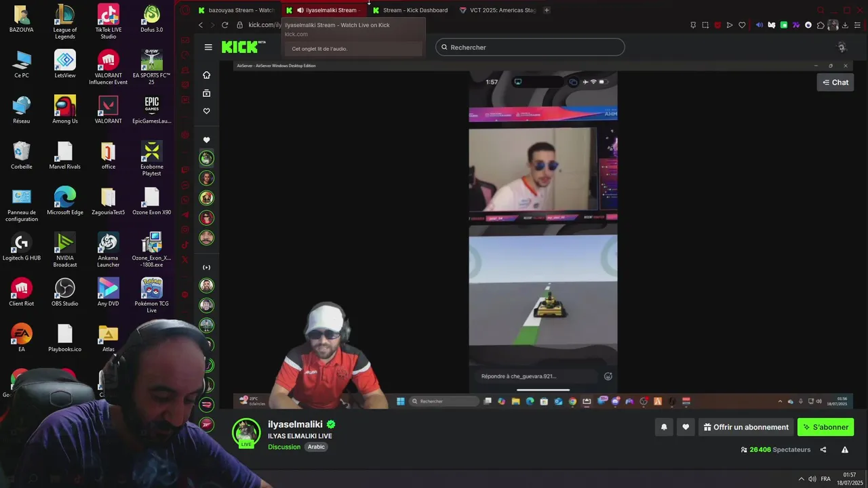Report stream using warning triangle icon
The height and width of the screenshot is (488, 868).
[845, 449]
